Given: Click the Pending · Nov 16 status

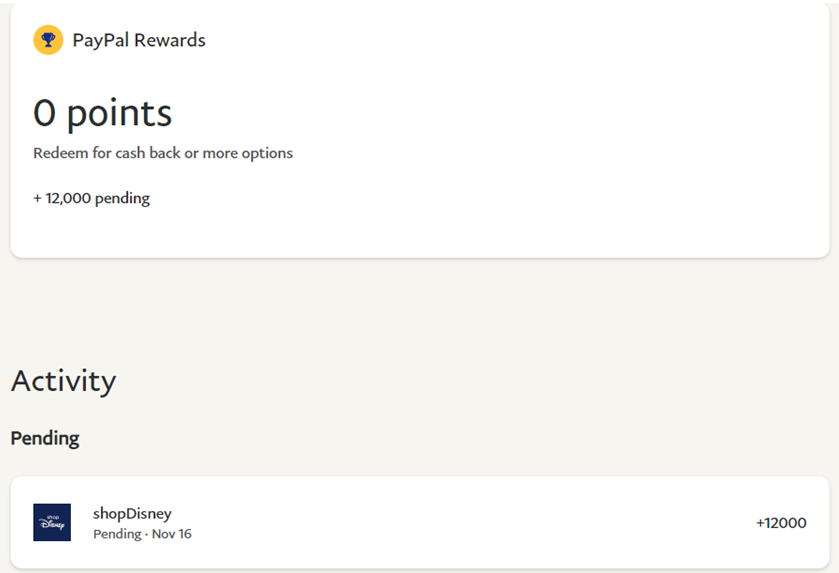Looking at the screenshot, I should click(142, 534).
